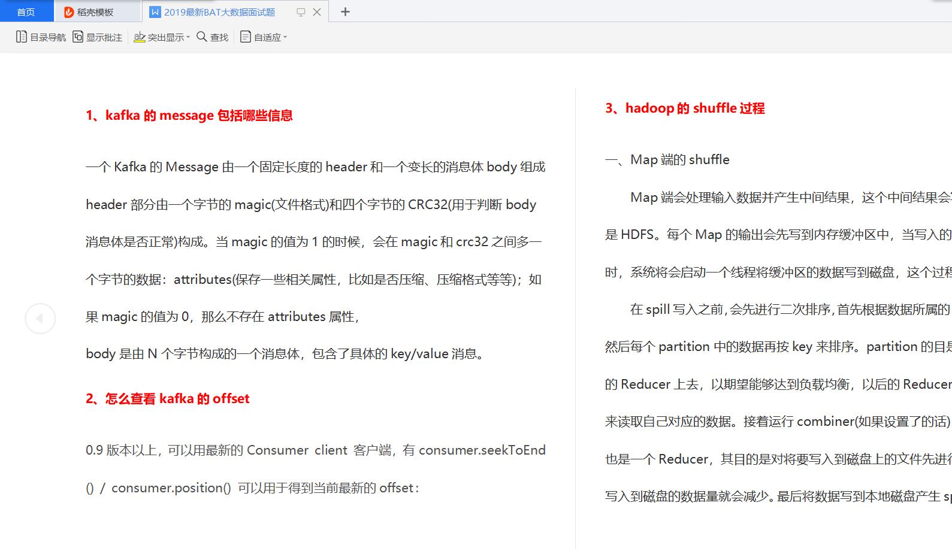Viewport: 952px width, 560px height.
Task: Add a new tab with the plus button
Action: coord(345,12)
